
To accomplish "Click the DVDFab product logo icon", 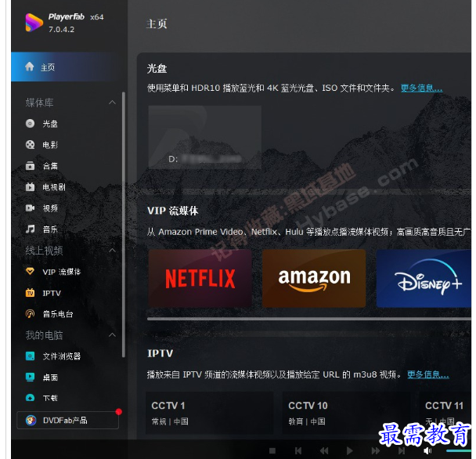I will (x=31, y=421).
